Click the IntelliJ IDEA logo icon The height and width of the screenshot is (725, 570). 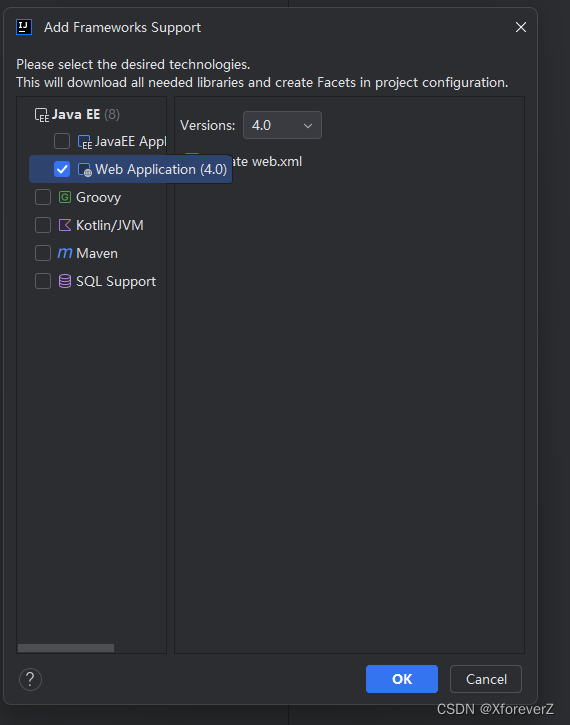tap(24, 27)
